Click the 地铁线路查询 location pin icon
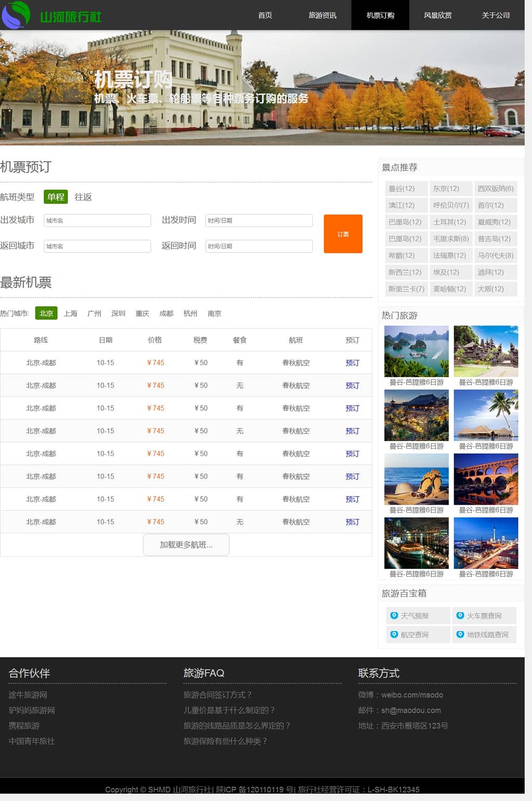Screen dimensions: 532x801 460,634
